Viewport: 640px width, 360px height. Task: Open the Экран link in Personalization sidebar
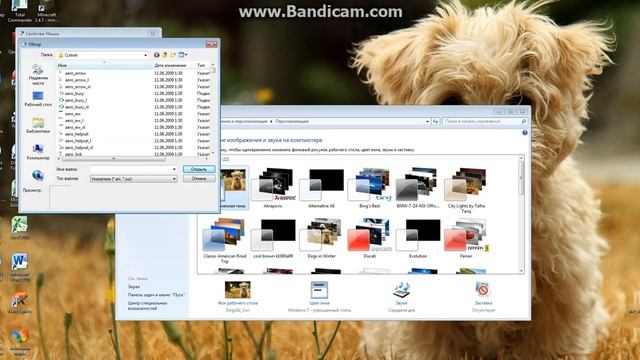point(133,287)
